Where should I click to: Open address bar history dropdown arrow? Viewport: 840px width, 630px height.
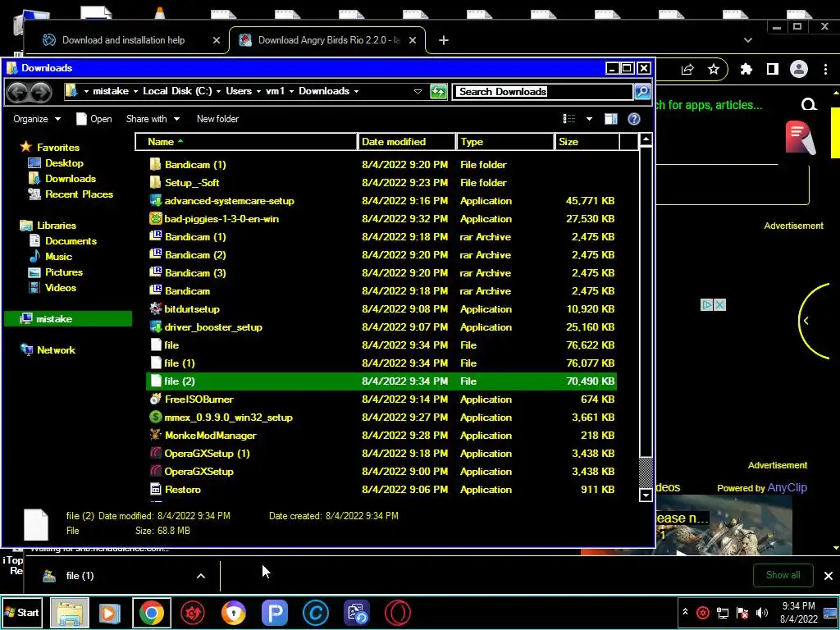coord(418,92)
